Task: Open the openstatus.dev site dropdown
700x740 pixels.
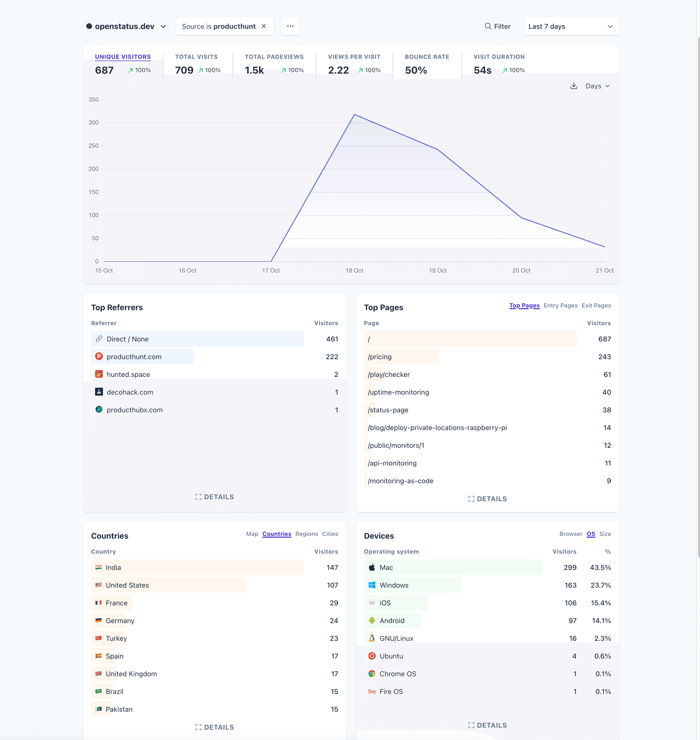Action: pyautogui.click(x=126, y=26)
